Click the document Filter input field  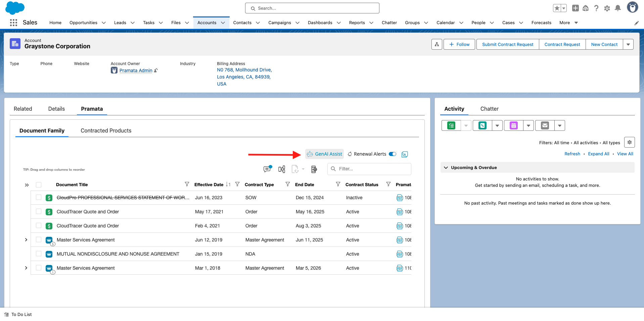point(369,169)
